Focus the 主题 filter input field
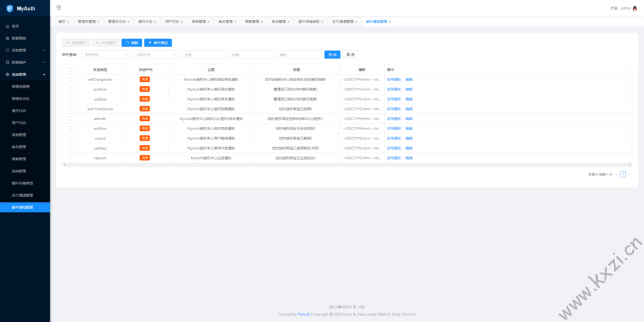Screen dimensions: 644x322 coord(204,55)
